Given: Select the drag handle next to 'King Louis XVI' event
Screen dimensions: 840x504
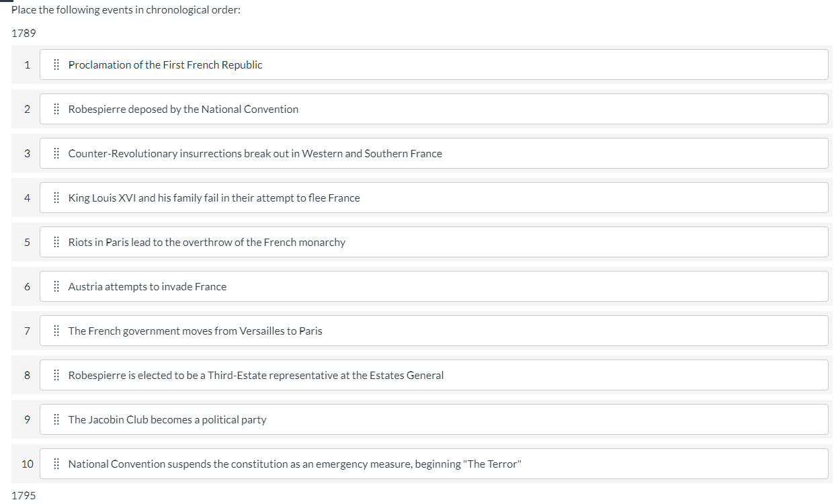Looking at the screenshot, I should click(56, 198).
